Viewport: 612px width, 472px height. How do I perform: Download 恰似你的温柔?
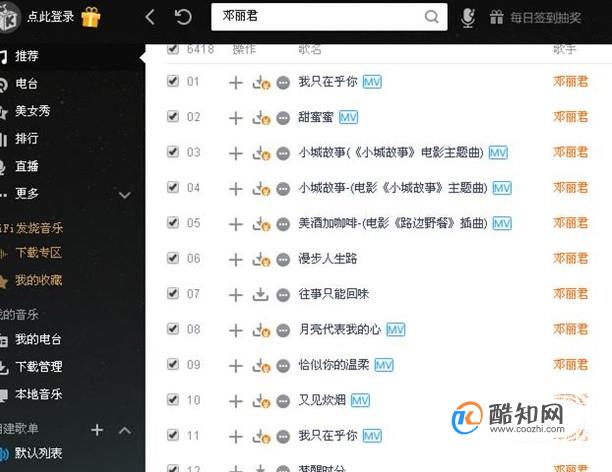[x=261, y=366]
